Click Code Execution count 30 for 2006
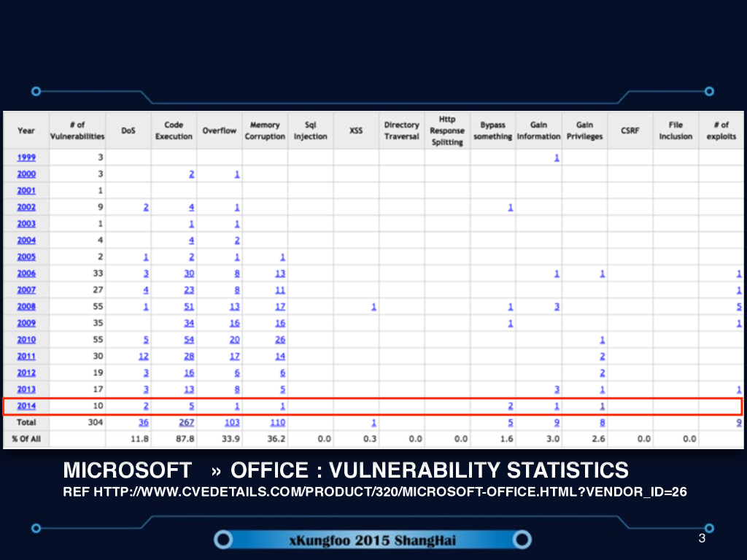This screenshot has height=560, width=747. point(189,273)
